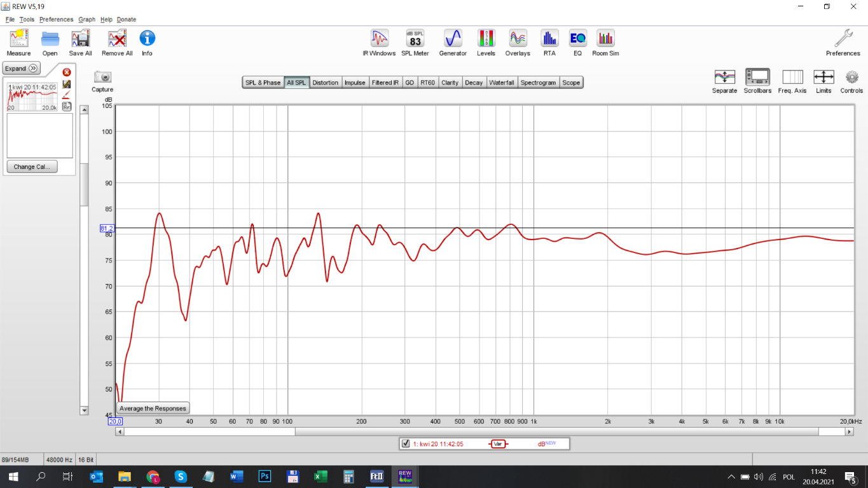This screenshot has height=488, width=868.
Task: Click the Remove All icon
Action: tap(117, 39)
